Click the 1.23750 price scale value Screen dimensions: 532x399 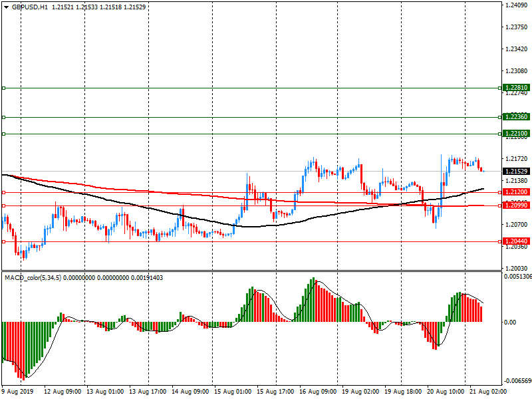(x=517, y=27)
